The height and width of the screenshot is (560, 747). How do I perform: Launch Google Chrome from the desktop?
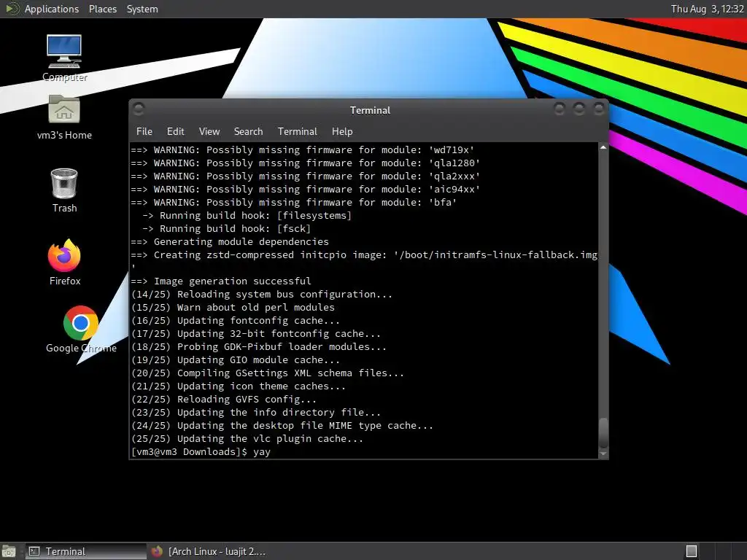pos(81,330)
